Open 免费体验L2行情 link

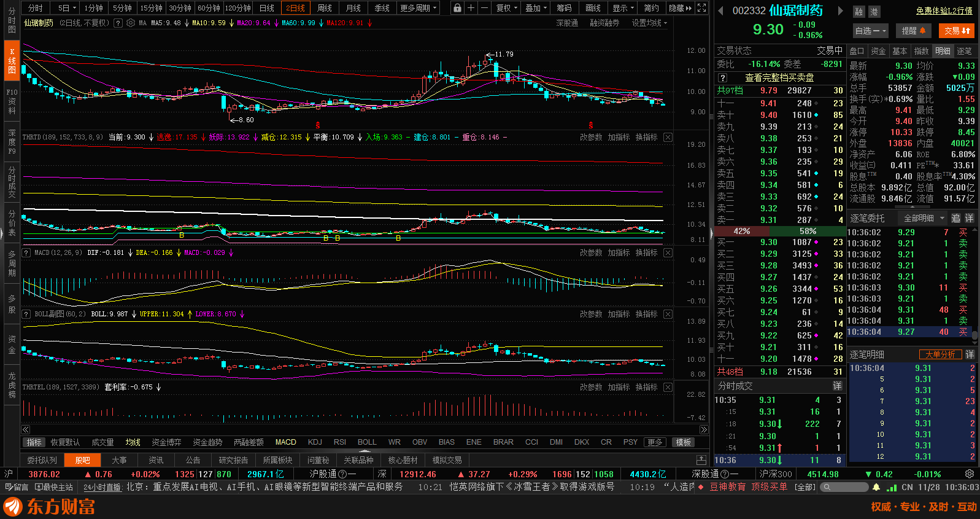click(944, 11)
